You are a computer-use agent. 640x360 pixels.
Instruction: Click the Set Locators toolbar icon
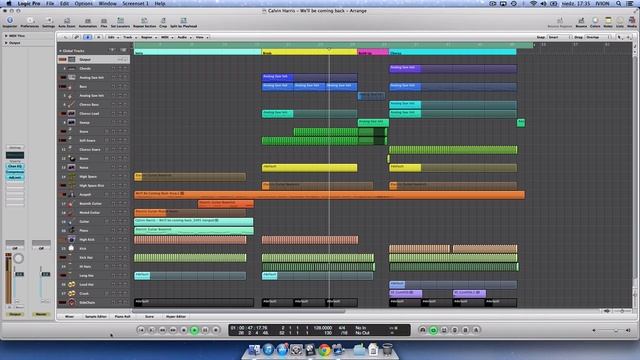click(x=120, y=22)
